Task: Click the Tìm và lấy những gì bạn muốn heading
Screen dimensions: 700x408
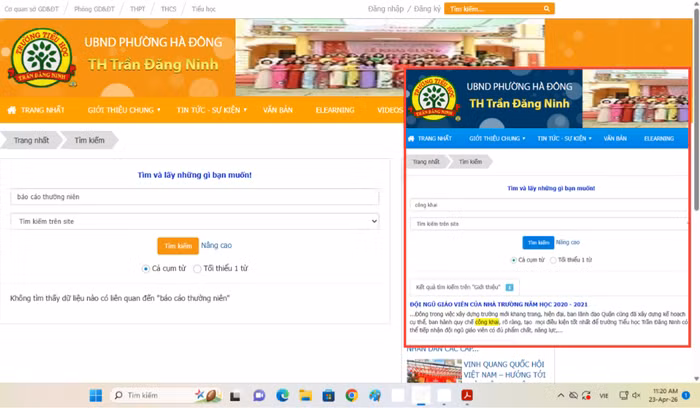Action: [x=195, y=175]
